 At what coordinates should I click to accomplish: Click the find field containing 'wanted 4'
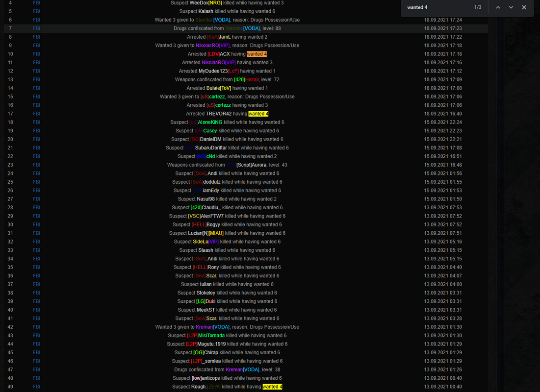[x=437, y=7]
